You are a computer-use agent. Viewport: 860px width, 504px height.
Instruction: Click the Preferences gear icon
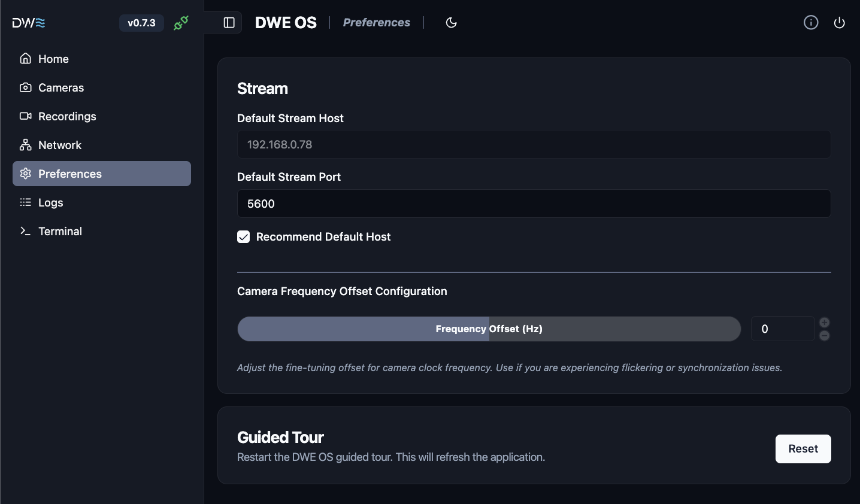(25, 174)
